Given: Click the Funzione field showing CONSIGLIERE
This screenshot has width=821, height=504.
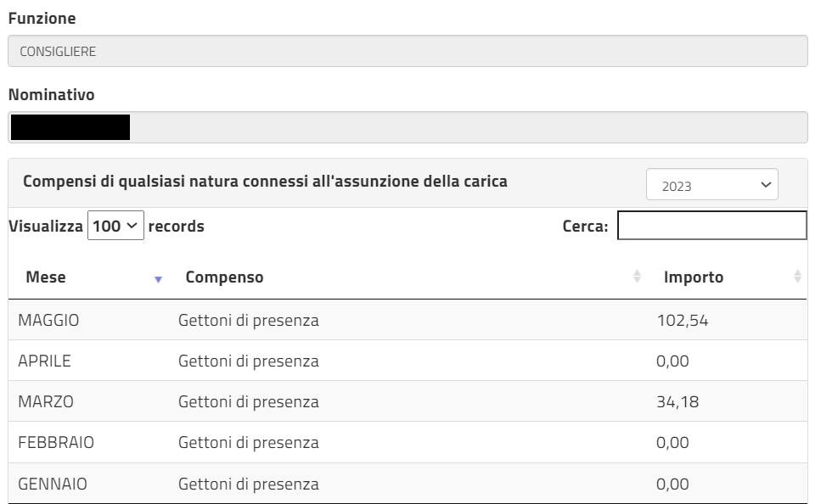Looking at the screenshot, I should point(408,51).
